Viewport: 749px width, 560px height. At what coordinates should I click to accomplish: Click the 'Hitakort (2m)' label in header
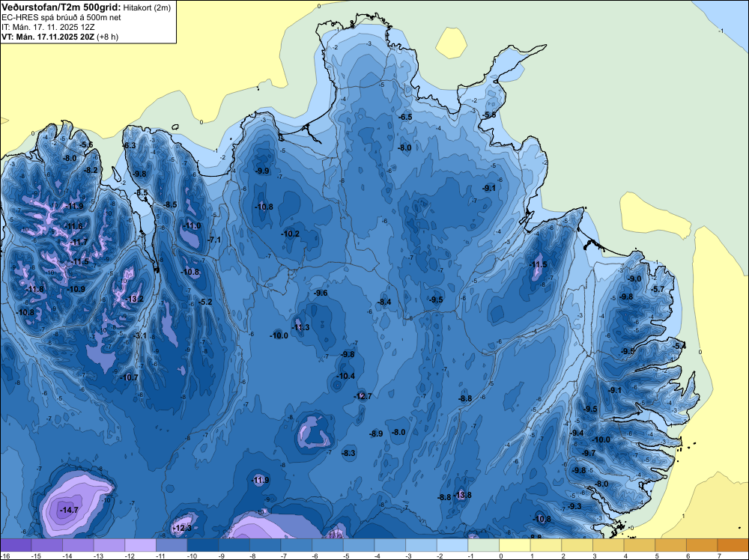(146, 7)
